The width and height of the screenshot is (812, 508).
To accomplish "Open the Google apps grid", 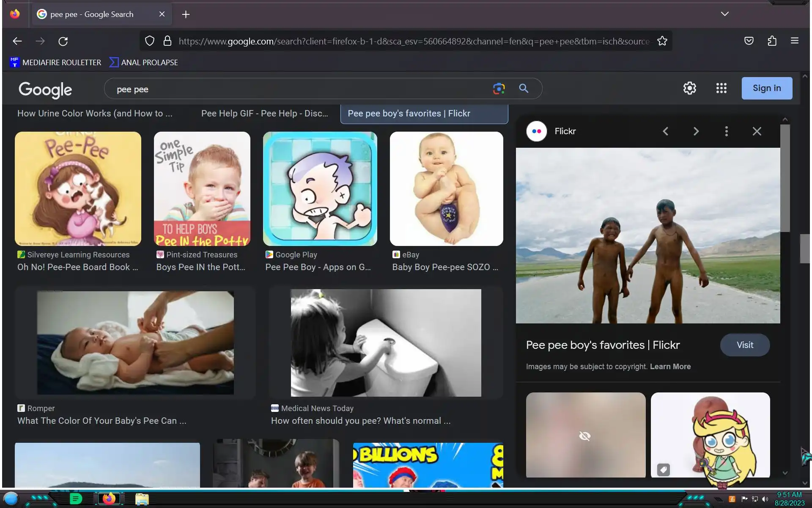I will 721,88.
